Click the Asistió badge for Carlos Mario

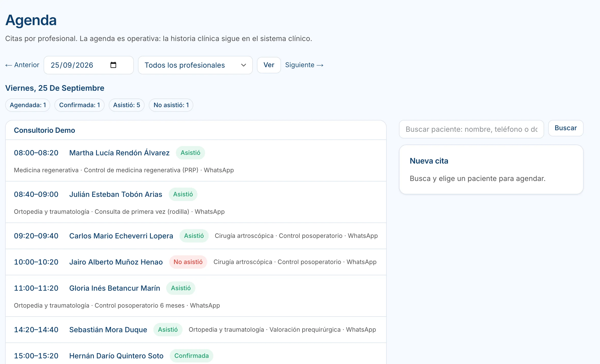tap(194, 236)
